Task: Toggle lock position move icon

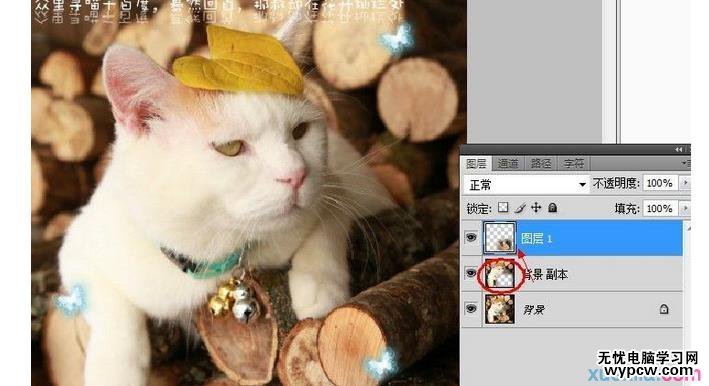Action: (536, 207)
